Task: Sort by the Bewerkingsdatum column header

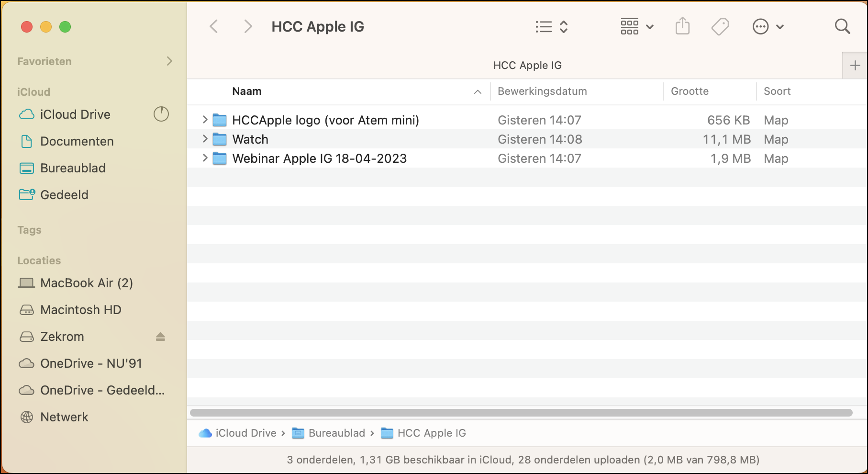Action: 542,91
